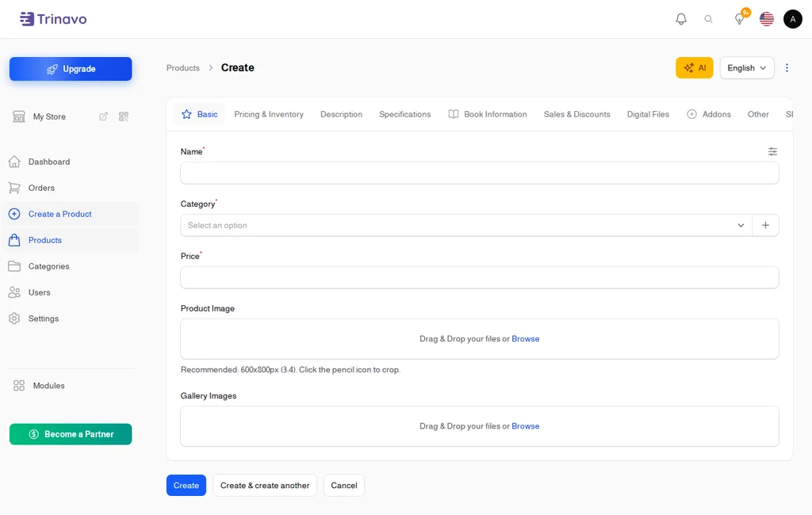Click the recommended image size hint text
Viewport: 812px width, 515px height.
(x=290, y=369)
